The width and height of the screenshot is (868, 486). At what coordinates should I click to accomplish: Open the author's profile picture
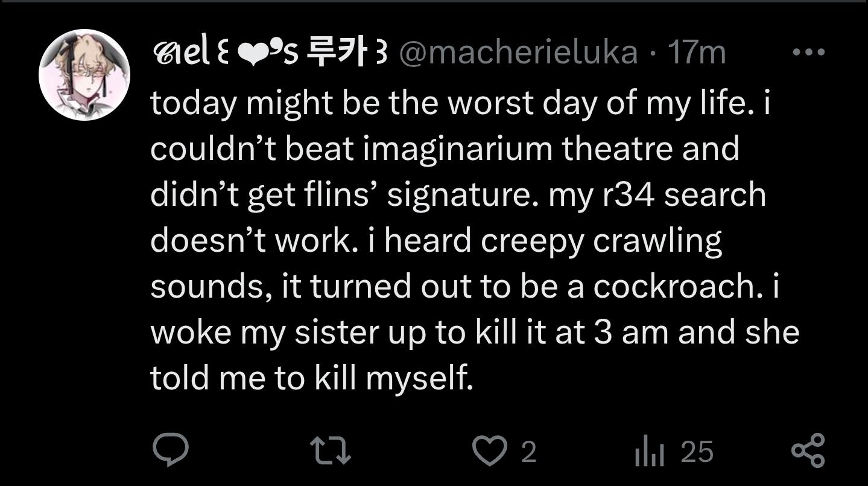tap(84, 75)
